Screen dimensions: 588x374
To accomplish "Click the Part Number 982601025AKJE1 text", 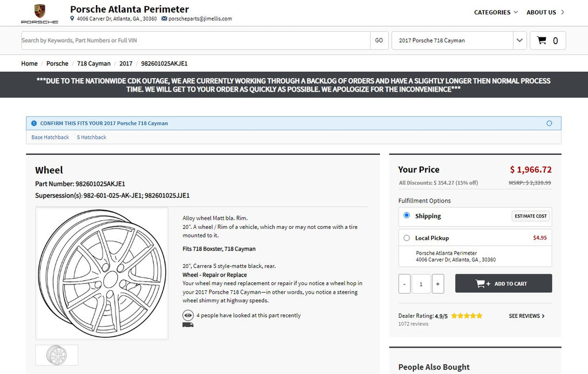I will pos(80,184).
